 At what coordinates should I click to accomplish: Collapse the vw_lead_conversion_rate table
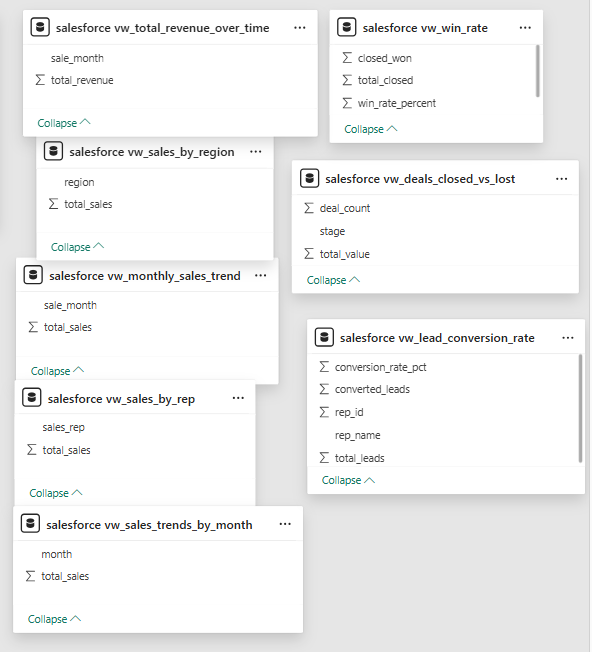click(348, 480)
